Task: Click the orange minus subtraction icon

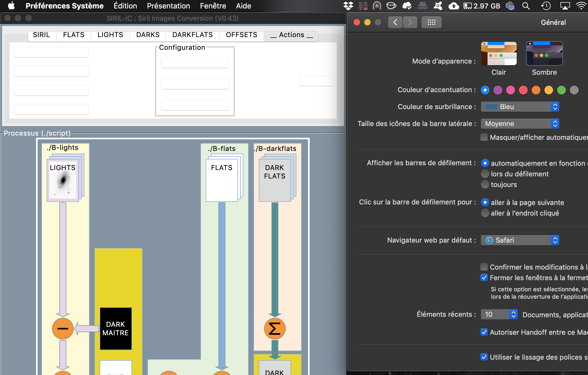Action: pyautogui.click(x=63, y=329)
